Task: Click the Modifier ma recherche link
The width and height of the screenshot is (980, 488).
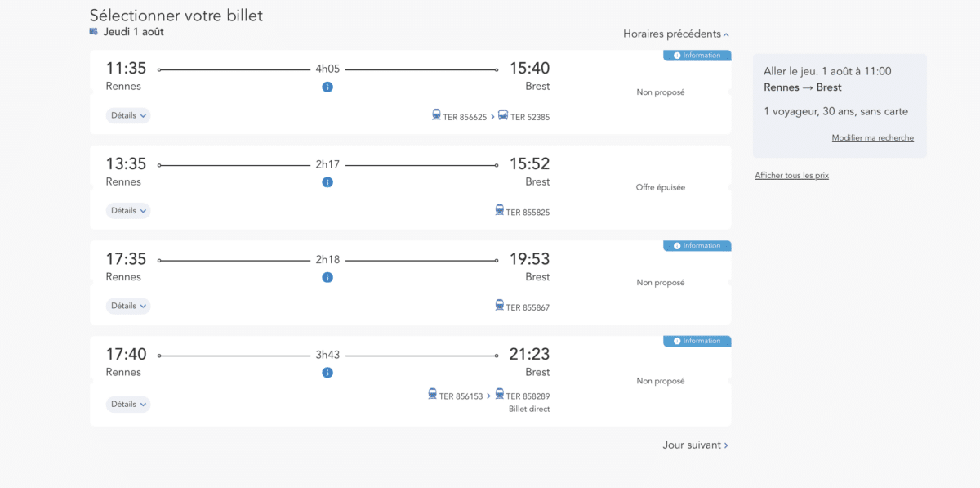Action: [x=872, y=138]
